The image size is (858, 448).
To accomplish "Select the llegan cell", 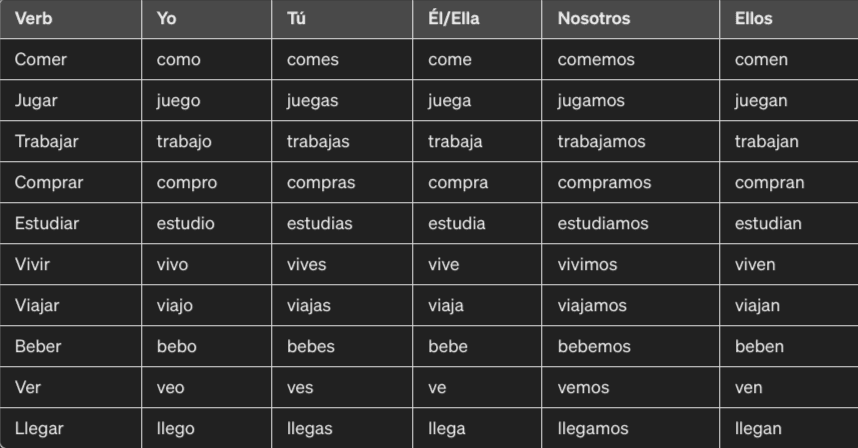I will point(758,429).
